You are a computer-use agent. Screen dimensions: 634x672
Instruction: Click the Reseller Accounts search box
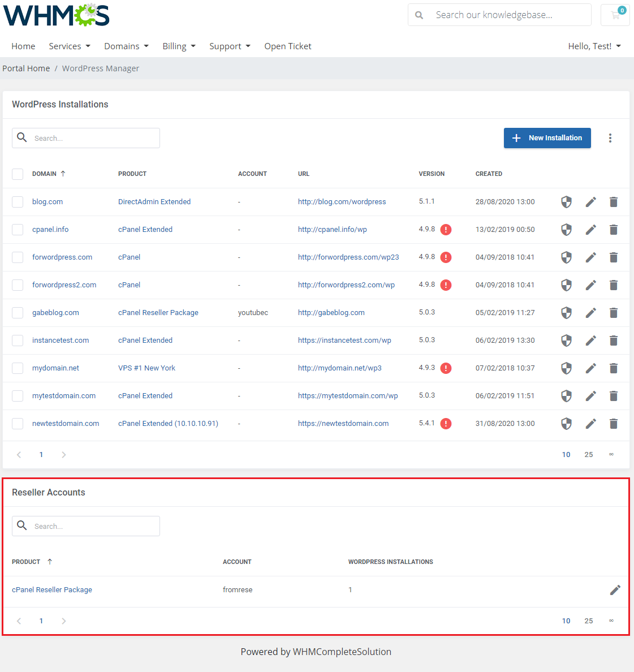[x=85, y=526]
